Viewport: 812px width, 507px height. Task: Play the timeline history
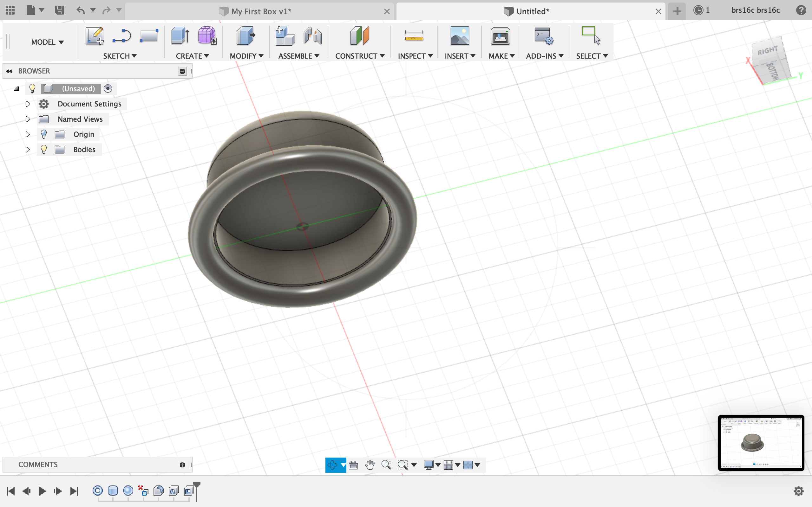(x=42, y=491)
